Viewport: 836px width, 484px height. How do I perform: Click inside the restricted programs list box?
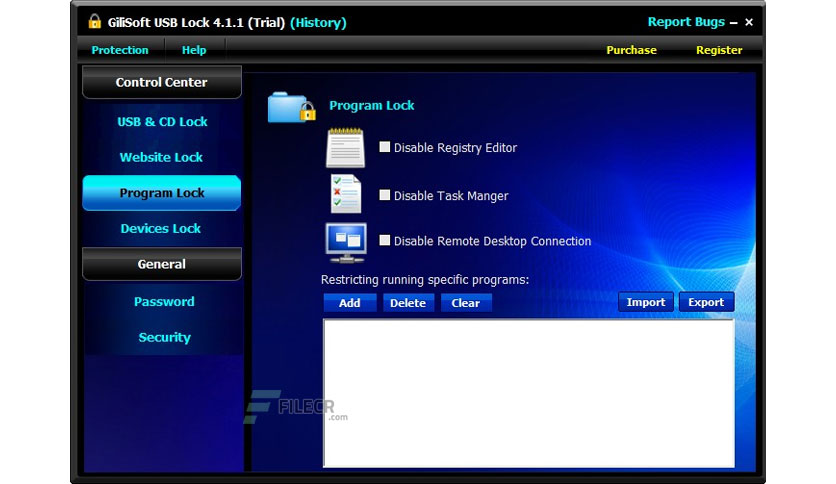tap(528, 393)
